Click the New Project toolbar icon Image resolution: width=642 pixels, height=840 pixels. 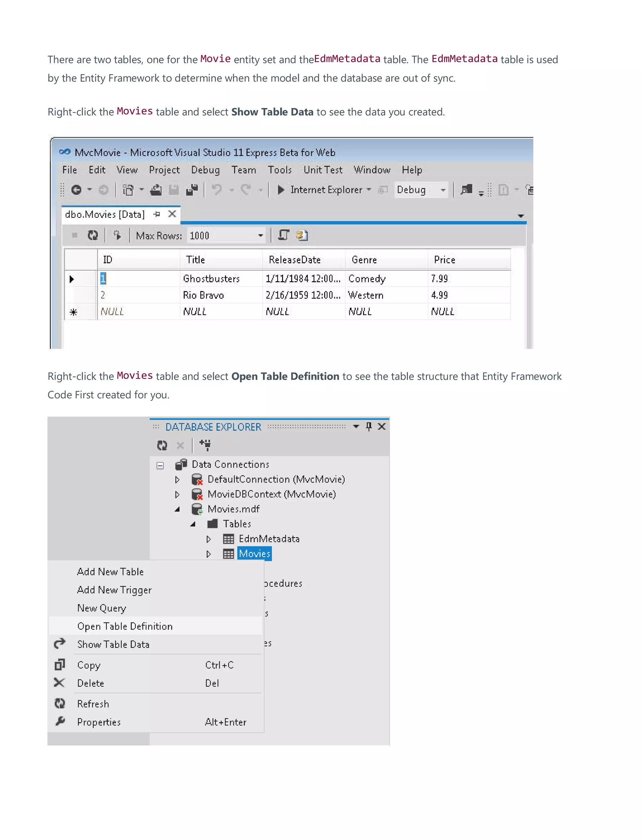pyautogui.click(x=128, y=190)
